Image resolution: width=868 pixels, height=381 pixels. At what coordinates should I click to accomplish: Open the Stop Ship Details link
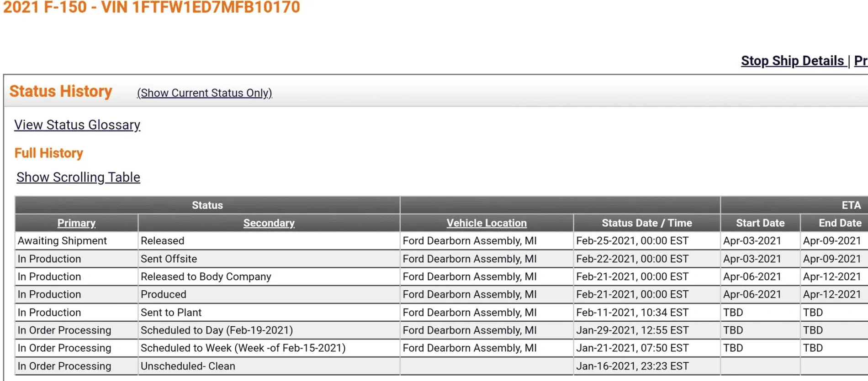coord(793,61)
